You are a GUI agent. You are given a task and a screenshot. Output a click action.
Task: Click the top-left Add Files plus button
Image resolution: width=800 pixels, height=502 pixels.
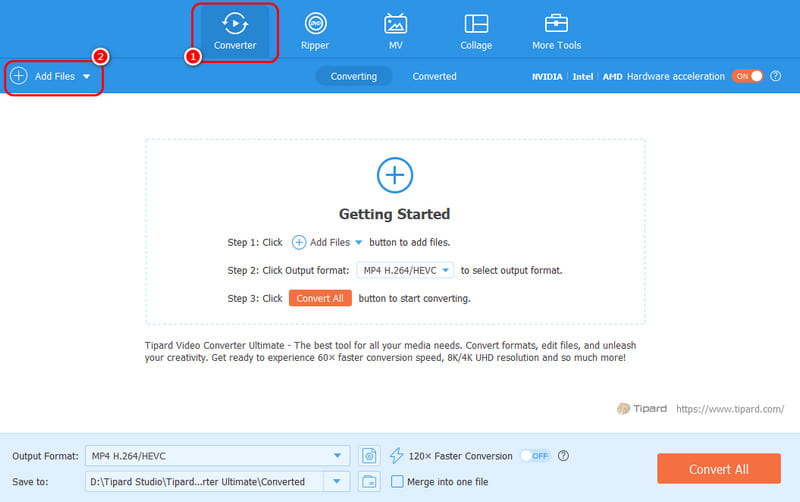point(19,76)
